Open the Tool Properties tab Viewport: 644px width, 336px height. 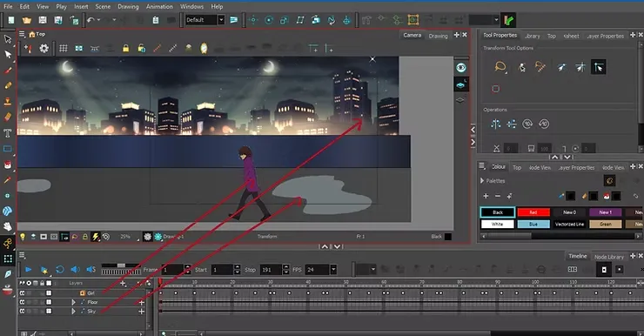(x=500, y=36)
